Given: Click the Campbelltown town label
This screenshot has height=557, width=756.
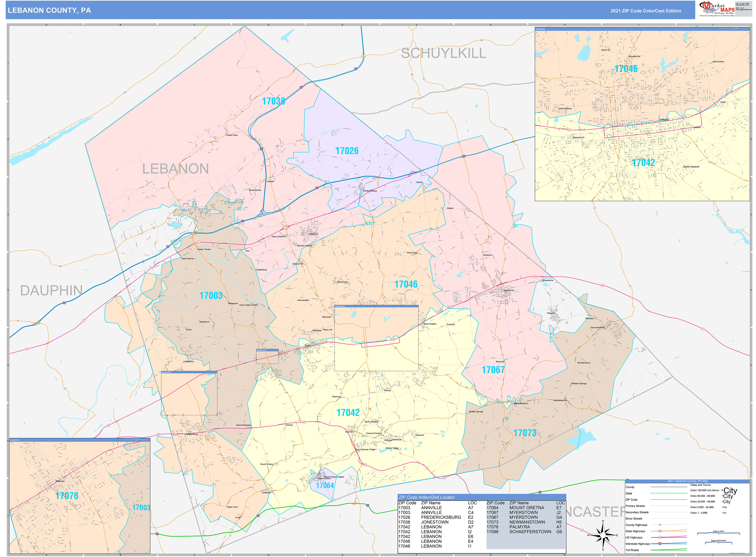Looking at the screenshot, I should tap(192, 434).
